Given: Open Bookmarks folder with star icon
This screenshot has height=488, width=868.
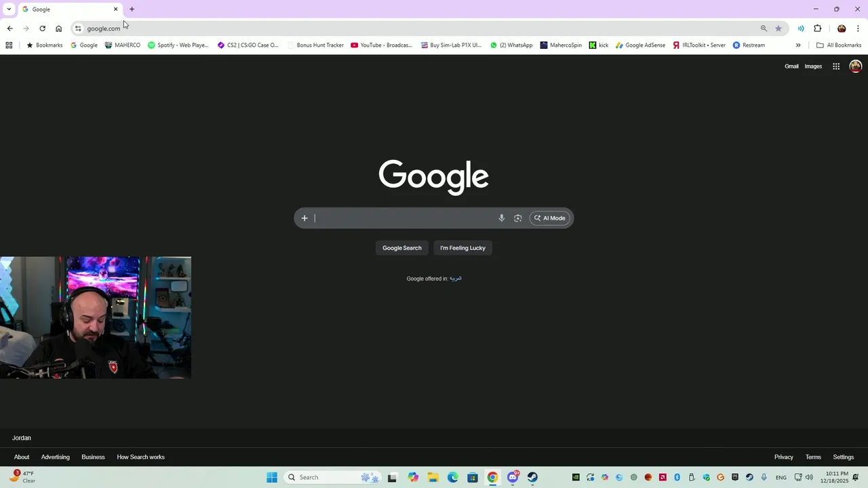Looking at the screenshot, I should point(44,45).
